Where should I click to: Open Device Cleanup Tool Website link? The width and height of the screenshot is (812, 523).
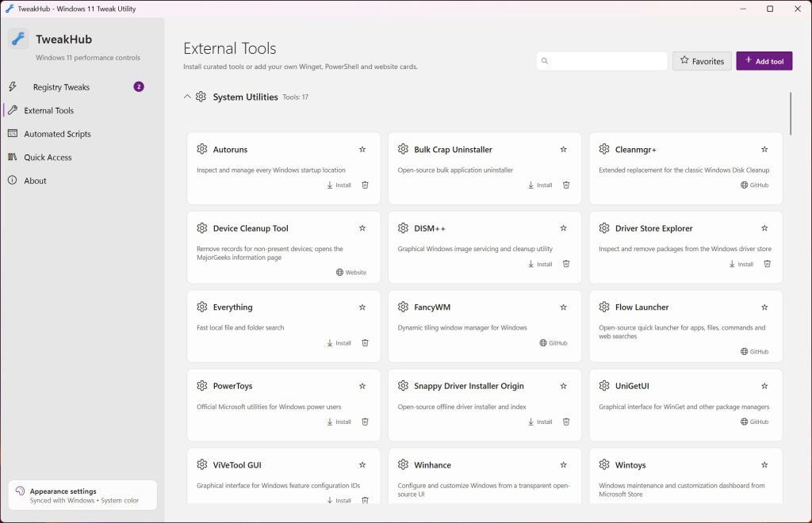click(351, 272)
